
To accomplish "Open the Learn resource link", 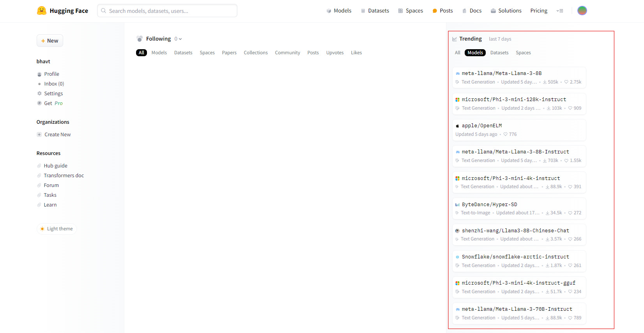I will pos(46,205).
